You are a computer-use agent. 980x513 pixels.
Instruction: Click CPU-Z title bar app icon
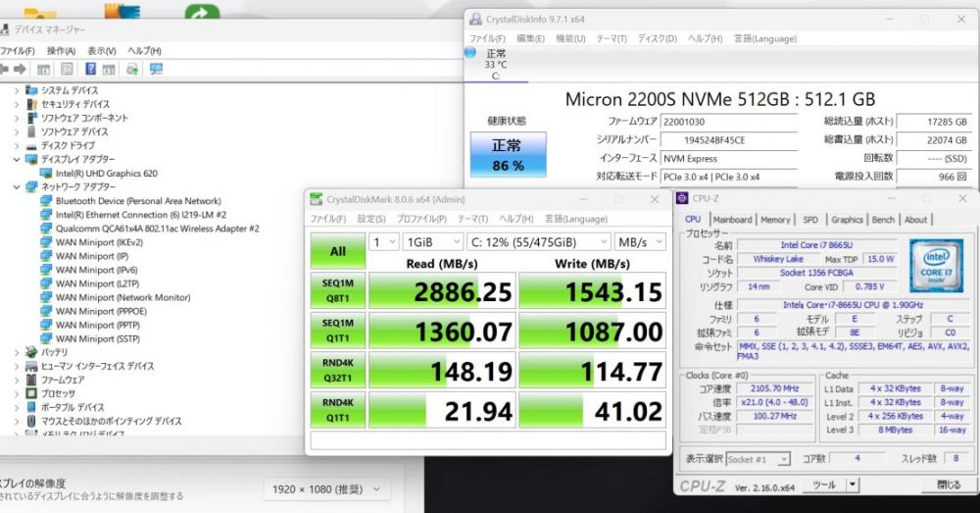pyautogui.click(x=682, y=198)
